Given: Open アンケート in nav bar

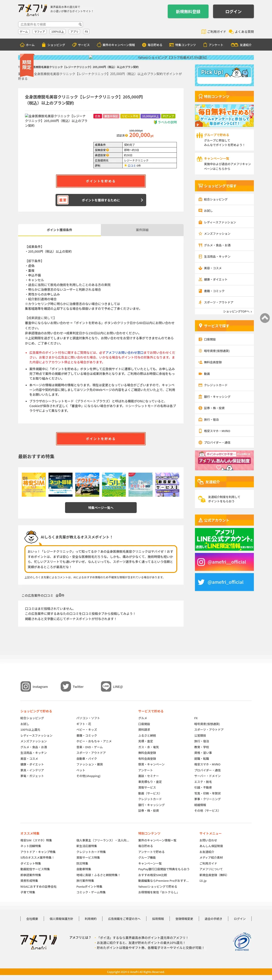Looking at the screenshot, I should tap(213, 45).
